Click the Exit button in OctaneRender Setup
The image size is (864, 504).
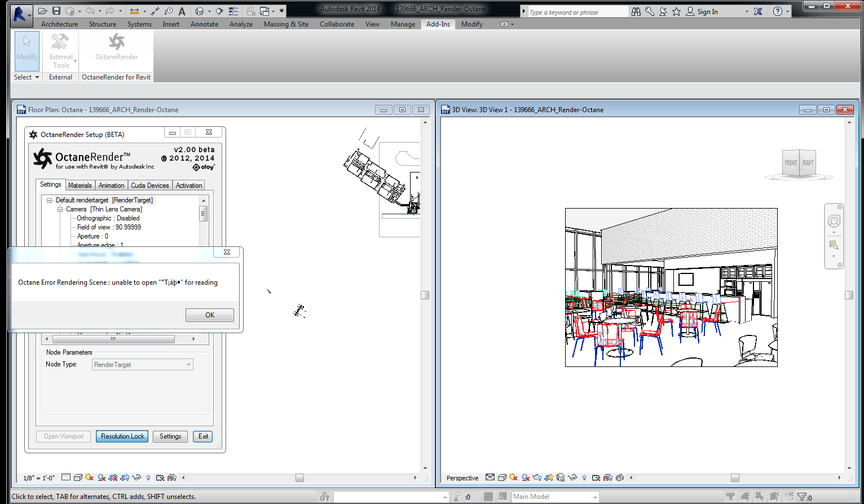point(203,436)
